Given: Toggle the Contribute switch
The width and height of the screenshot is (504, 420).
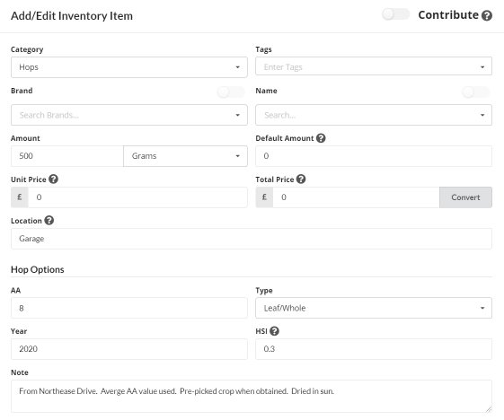Looking at the screenshot, I should [396, 14].
